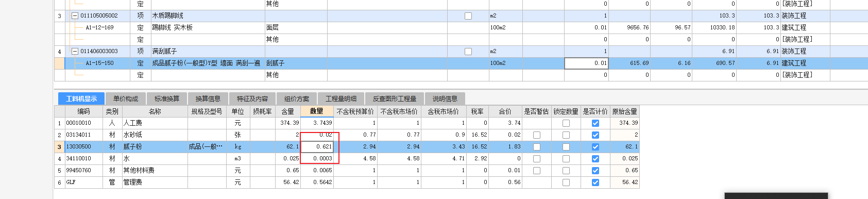Click the 原始含量 column header

click(x=624, y=111)
